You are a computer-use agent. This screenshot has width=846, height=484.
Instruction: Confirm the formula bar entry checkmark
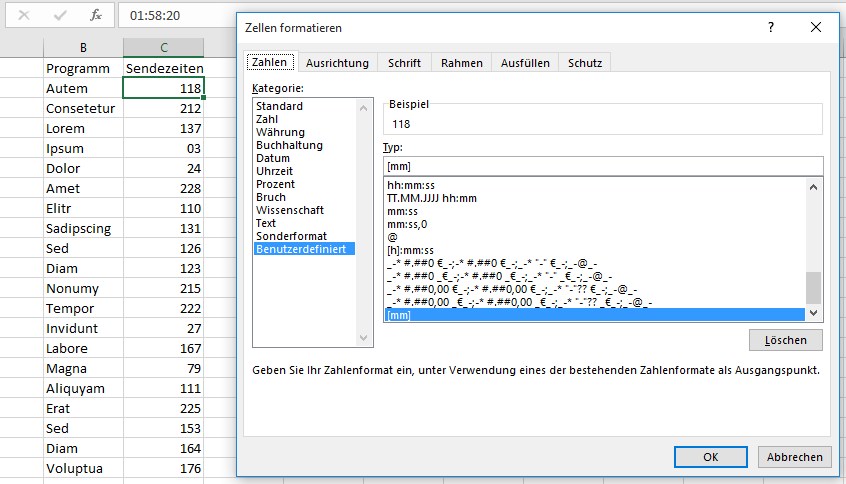tap(59, 16)
